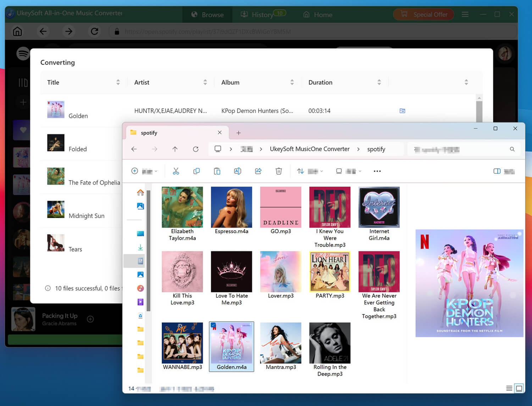Click the converter's browser home icon
532x406 pixels.
point(17,31)
